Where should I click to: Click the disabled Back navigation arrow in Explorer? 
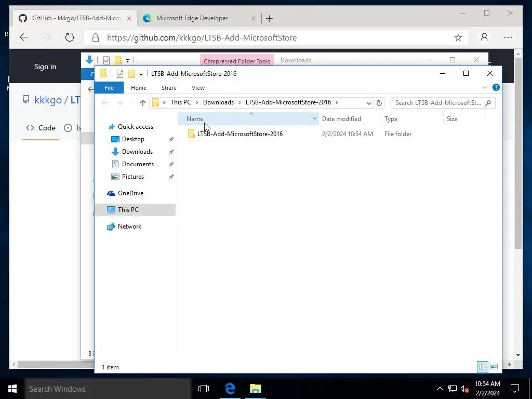coord(104,103)
